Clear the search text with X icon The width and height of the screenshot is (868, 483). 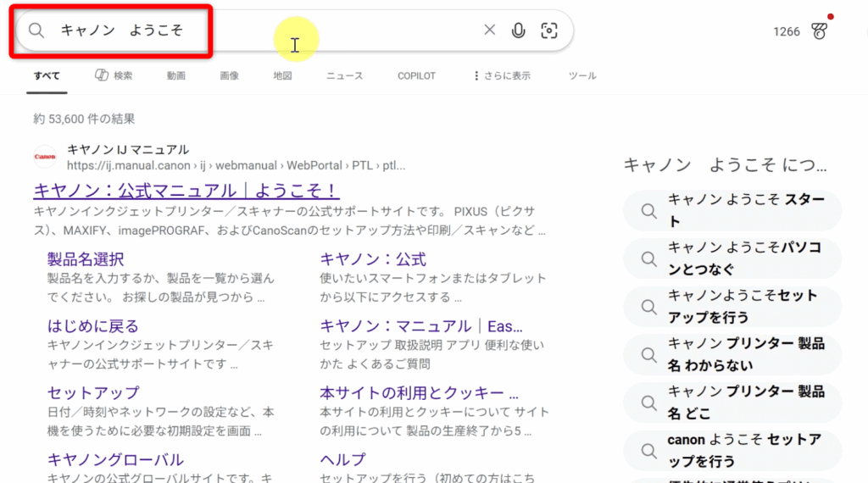click(489, 31)
